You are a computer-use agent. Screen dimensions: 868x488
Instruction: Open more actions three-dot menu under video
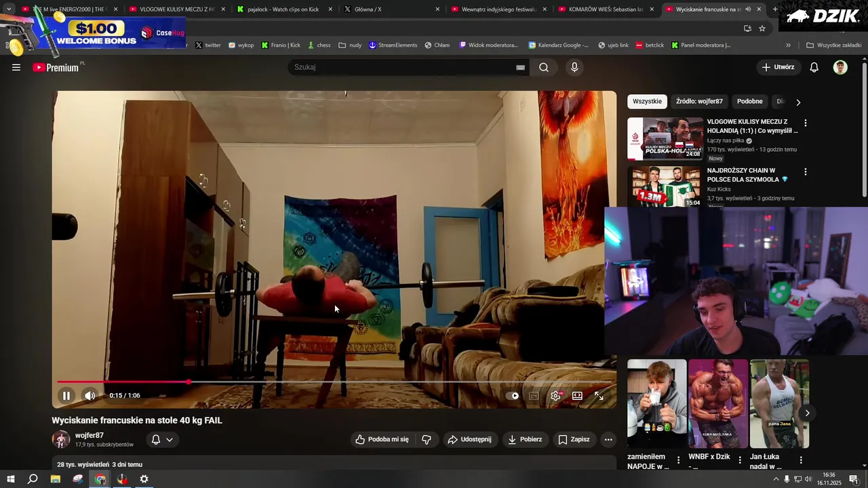click(608, 439)
